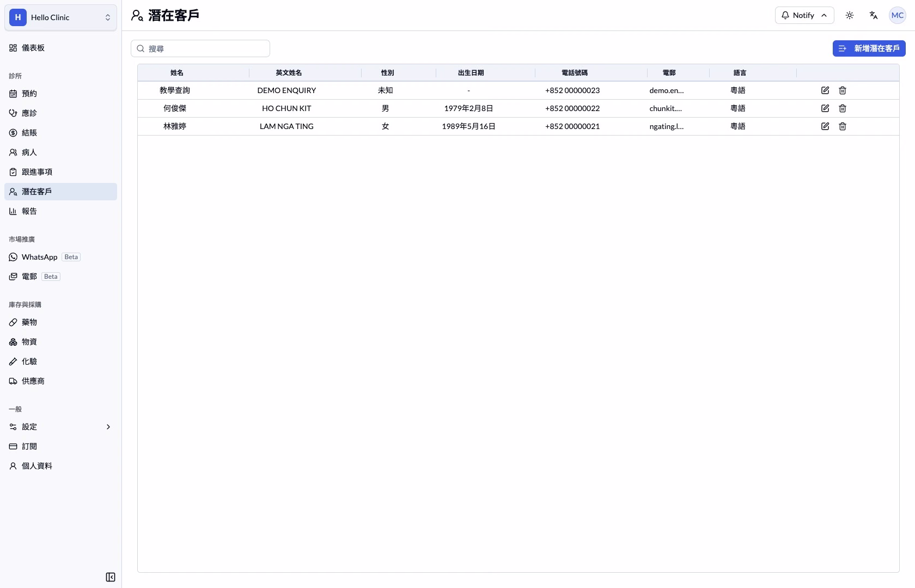
Task: Sort by 姓名 column header
Action: point(177,73)
